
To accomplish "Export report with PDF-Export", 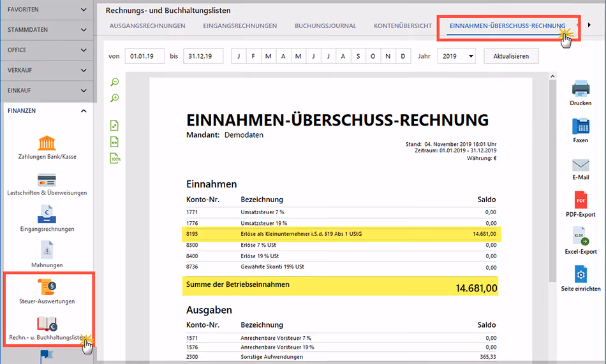I will pos(580,204).
